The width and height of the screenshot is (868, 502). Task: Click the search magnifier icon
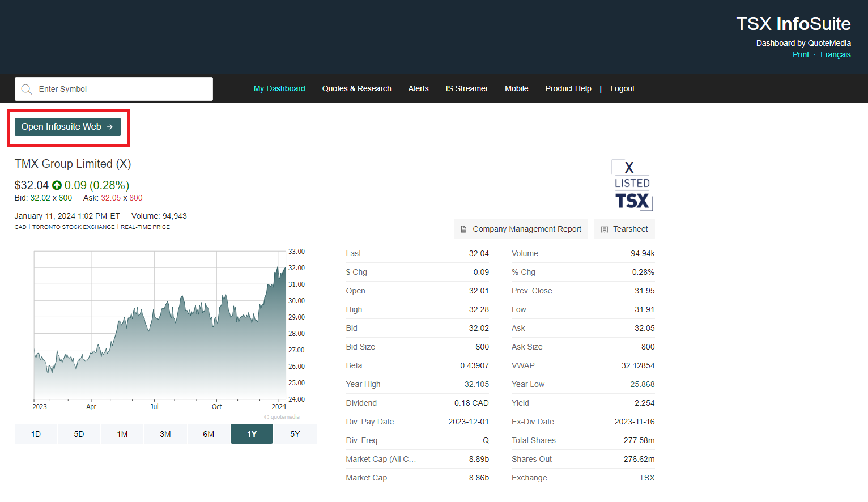pyautogui.click(x=26, y=89)
